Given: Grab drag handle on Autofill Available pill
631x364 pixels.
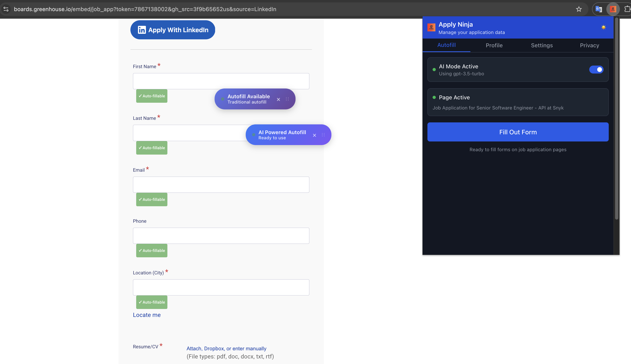Looking at the screenshot, I should [287, 99].
